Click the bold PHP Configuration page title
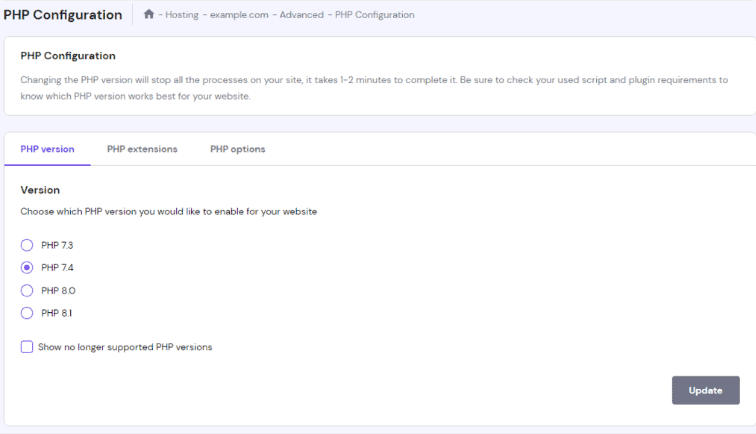This screenshot has width=756, height=434. [62, 15]
